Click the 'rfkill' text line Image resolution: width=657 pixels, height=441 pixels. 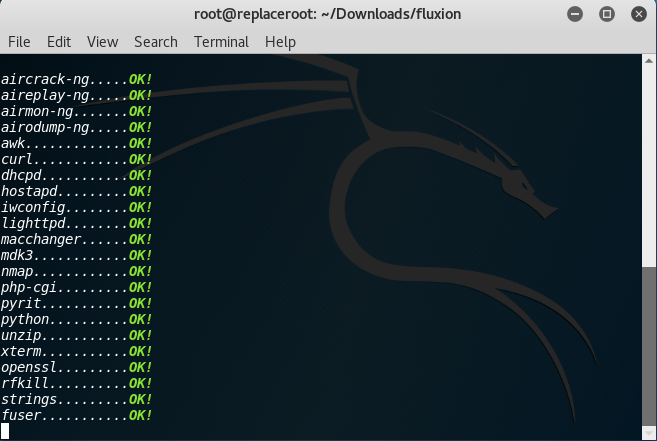pos(76,383)
